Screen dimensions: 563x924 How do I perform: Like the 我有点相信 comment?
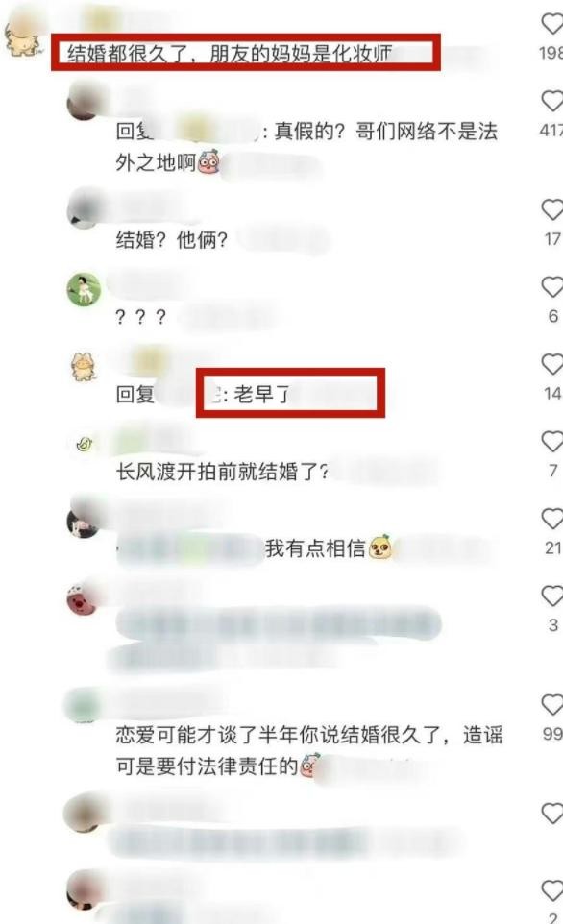pos(552,519)
